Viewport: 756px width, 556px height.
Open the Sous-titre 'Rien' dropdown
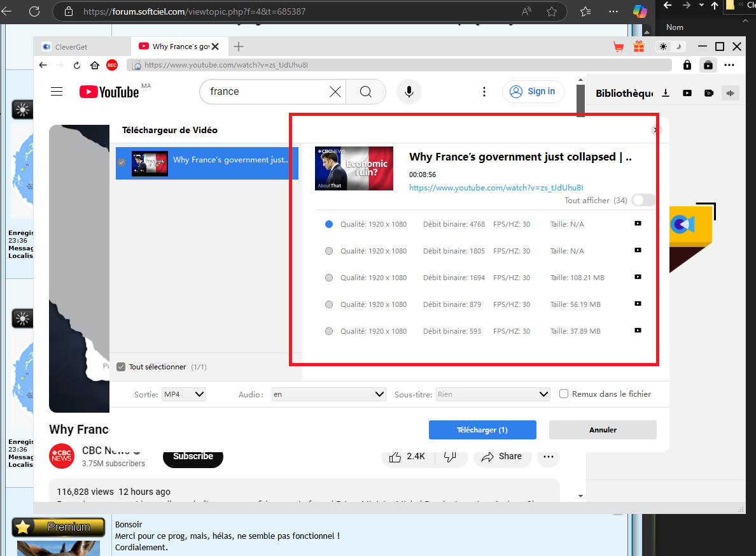493,394
